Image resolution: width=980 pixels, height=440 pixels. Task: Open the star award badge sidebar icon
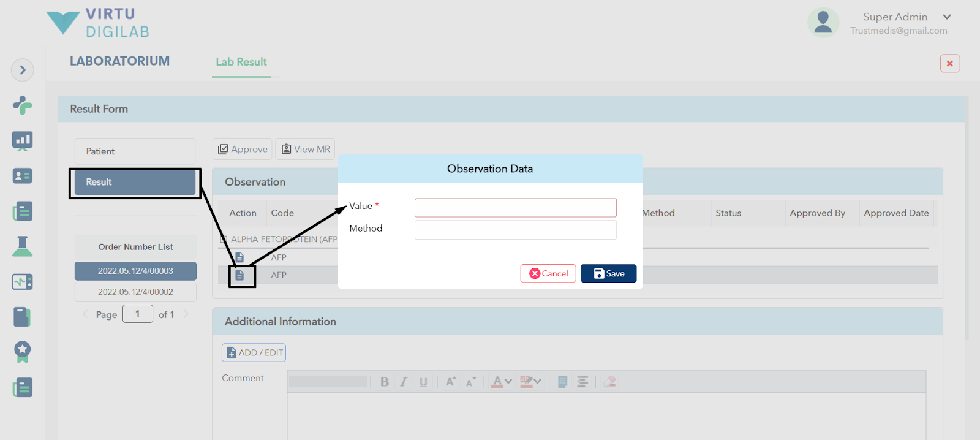point(23,352)
